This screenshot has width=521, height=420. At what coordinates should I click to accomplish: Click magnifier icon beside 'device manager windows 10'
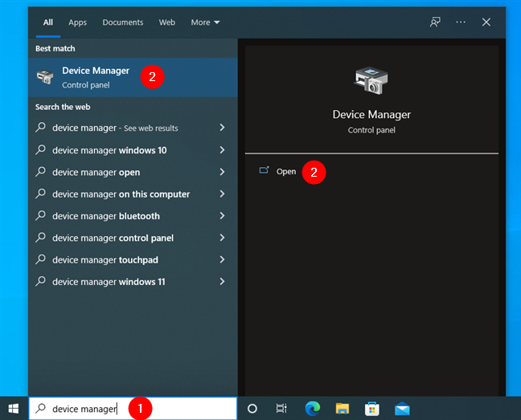40,149
